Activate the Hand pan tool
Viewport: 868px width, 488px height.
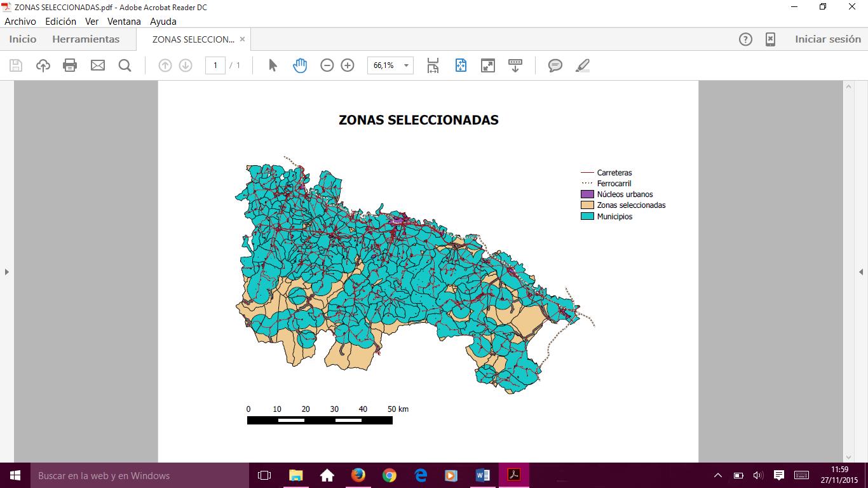point(300,65)
